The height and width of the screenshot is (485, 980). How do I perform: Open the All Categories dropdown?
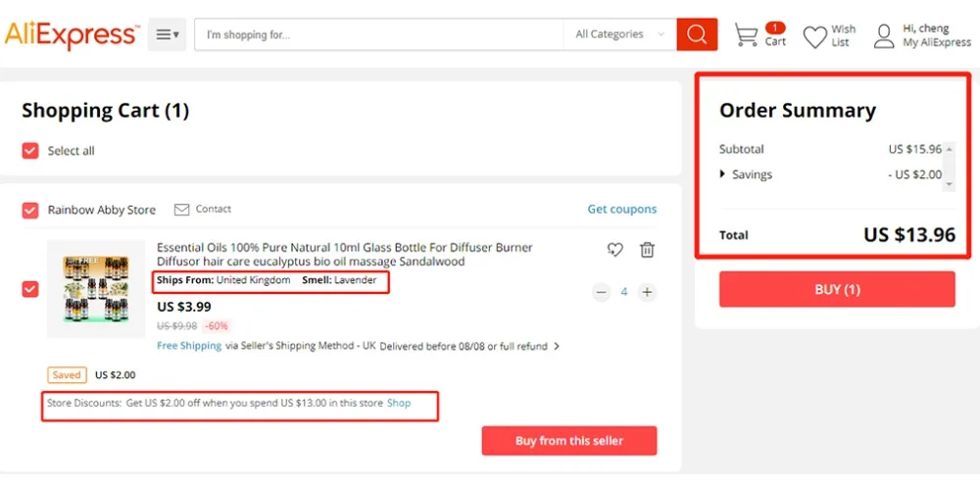pos(619,34)
